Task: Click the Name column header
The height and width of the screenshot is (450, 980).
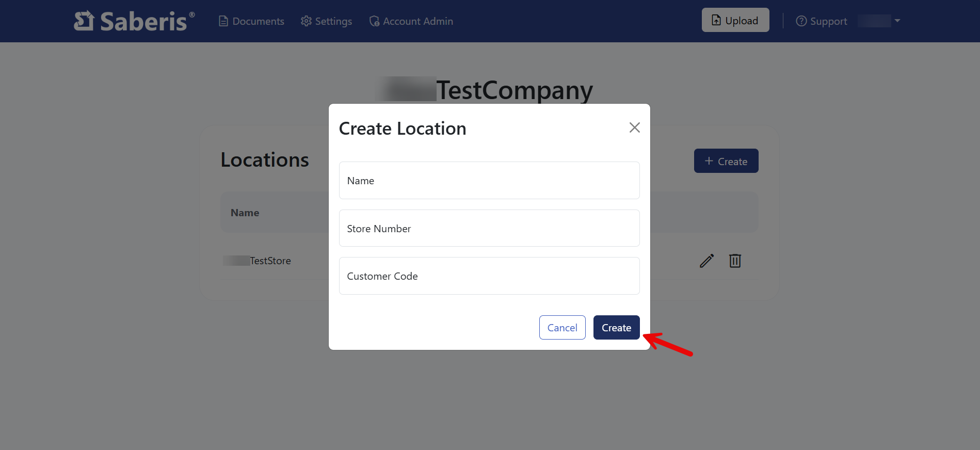Action: tap(245, 213)
